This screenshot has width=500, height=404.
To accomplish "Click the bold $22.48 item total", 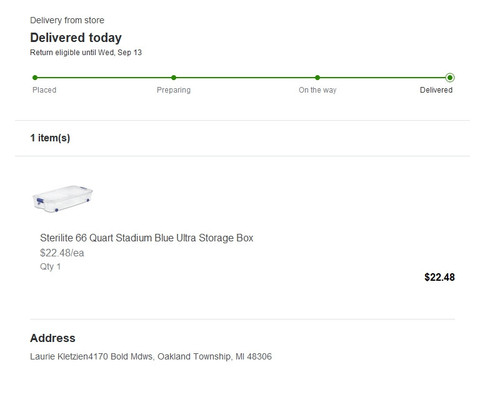I will click(439, 277).
